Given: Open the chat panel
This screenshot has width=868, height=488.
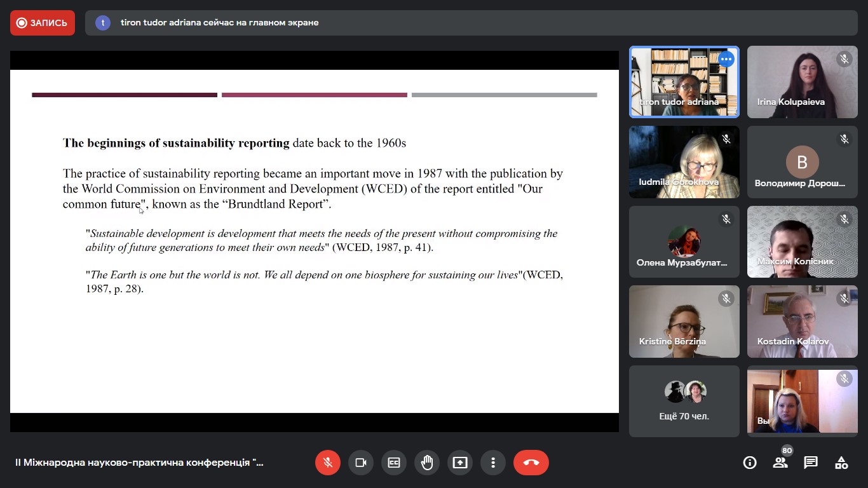Looking at the screenshot, I should pyautogui.click(x=811, y=463).
